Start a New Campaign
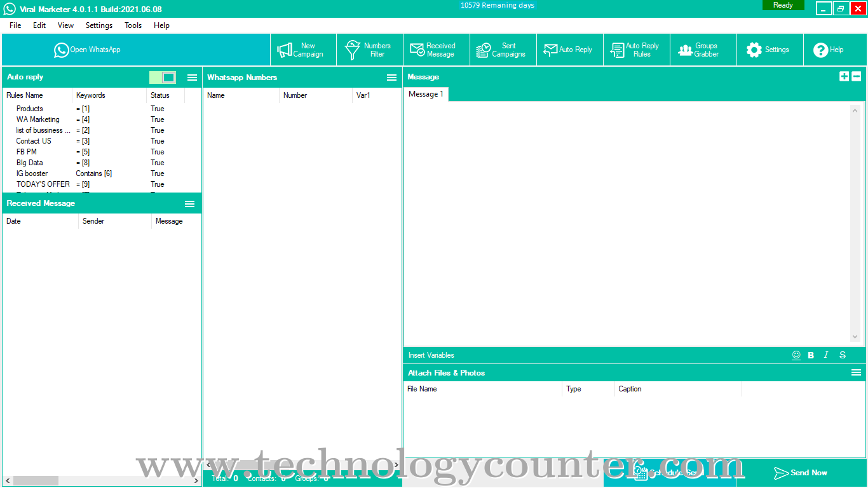Screen dimensions: 868x488 pos(303,50)
